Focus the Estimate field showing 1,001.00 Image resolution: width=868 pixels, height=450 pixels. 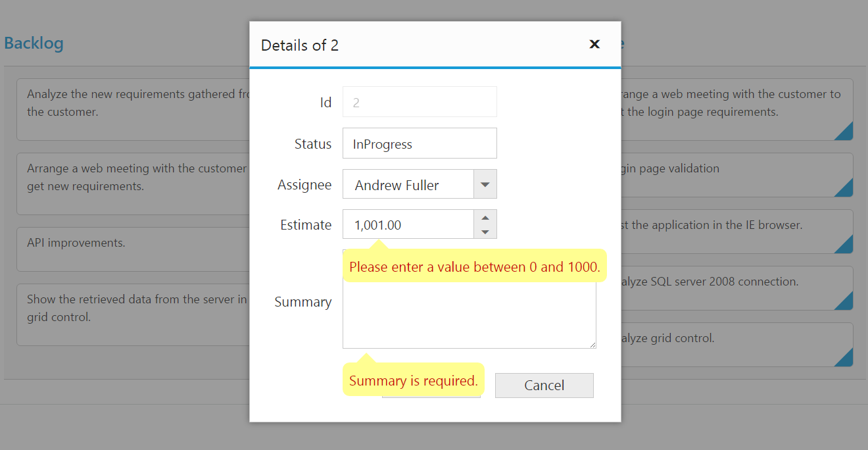(x=408, y=224)
